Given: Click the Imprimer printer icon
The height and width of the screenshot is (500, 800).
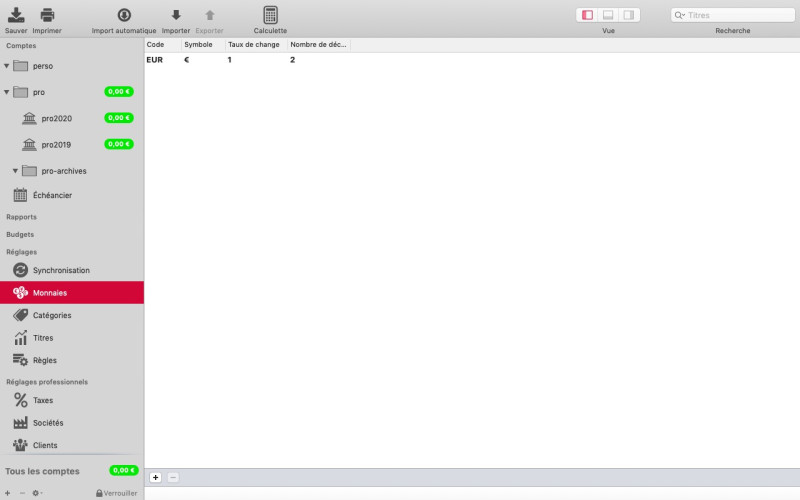Looking at the screenshot, I should pos(47,15).
